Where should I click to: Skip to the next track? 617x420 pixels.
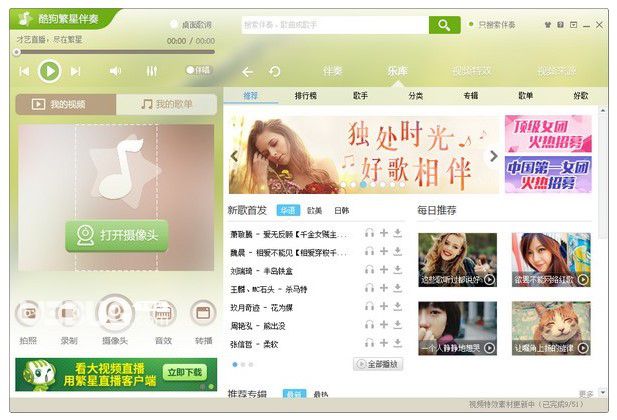click(x=75, y=71)
